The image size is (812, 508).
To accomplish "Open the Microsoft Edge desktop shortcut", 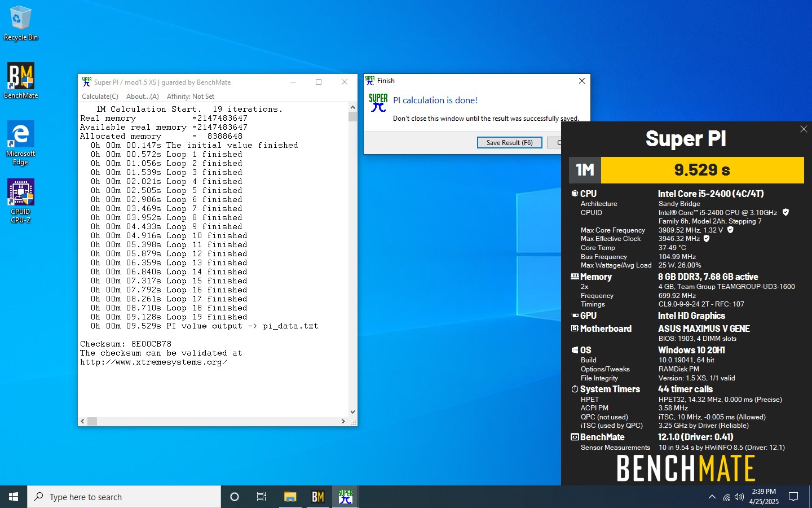I will tap(21, 143).
